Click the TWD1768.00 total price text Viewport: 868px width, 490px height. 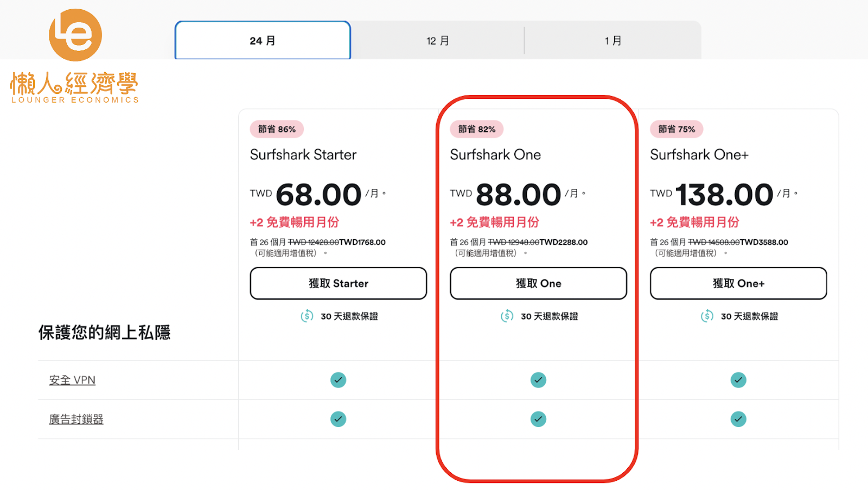point(362,242)
